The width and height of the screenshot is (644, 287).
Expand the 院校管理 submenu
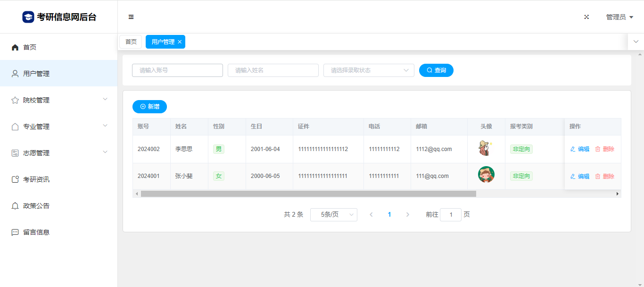pyautogui.click(x=58, y=100)
